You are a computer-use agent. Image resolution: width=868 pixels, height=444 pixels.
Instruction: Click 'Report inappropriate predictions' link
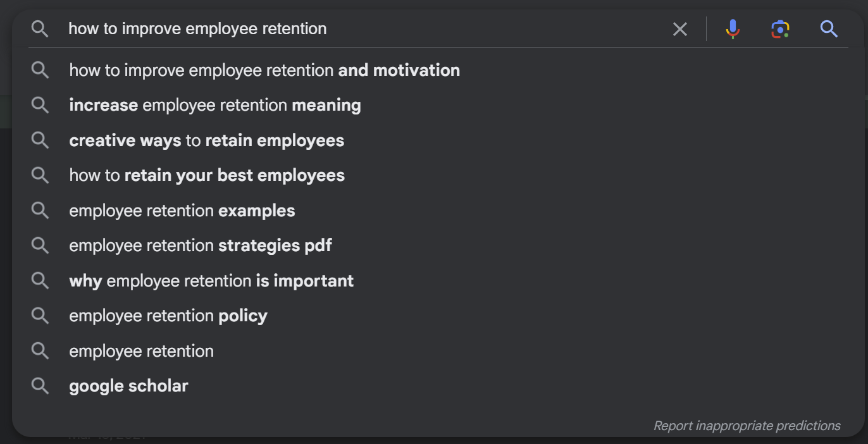point(747,426)
